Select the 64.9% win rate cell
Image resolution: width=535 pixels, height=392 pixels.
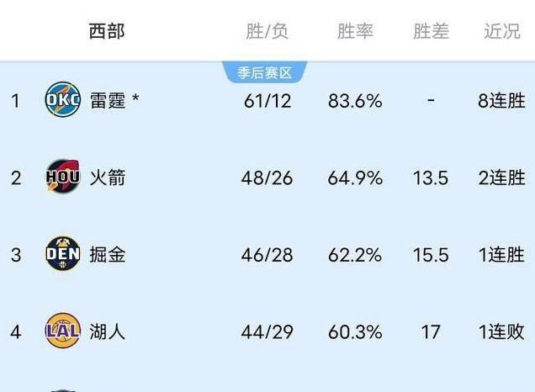[355, 178]
